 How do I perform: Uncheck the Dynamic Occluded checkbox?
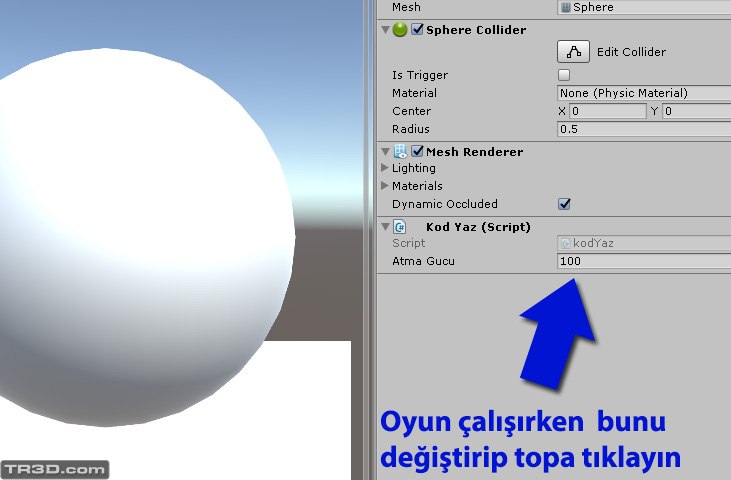tap(564, 204)
